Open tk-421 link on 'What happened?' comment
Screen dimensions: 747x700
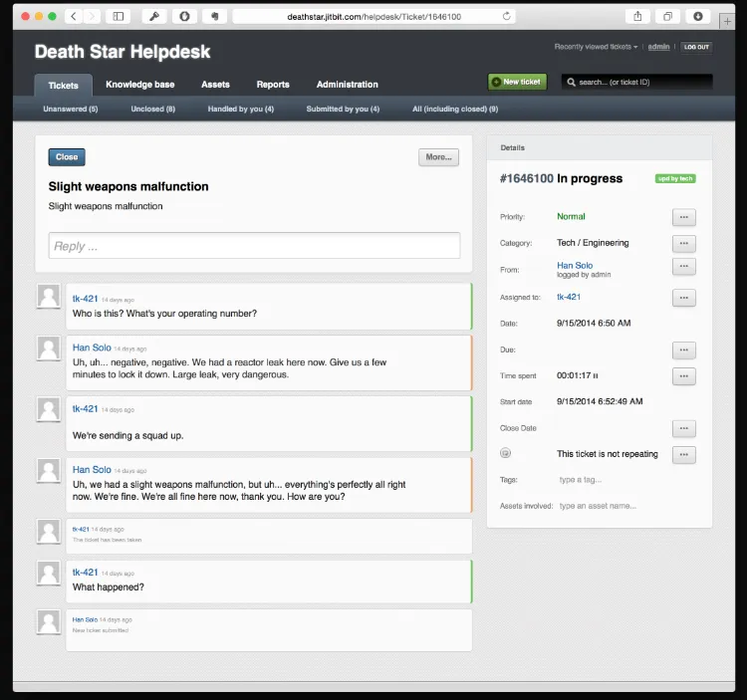click(x=85, y=572)
